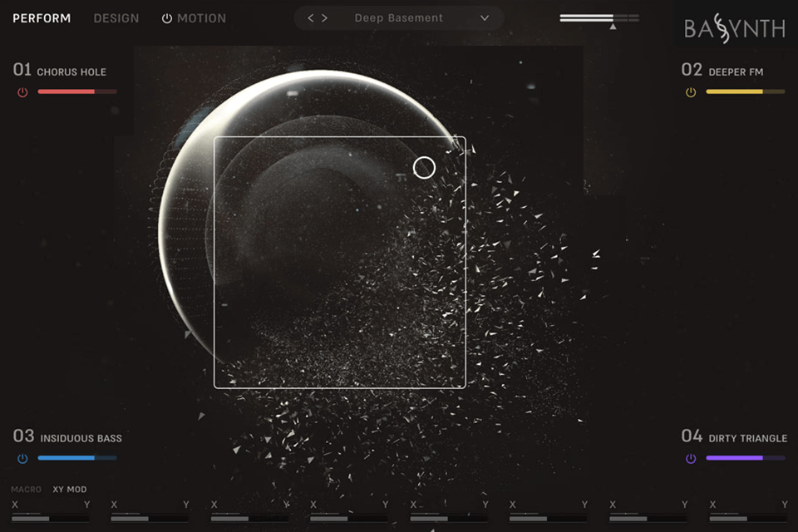Click the 02 layer number

[692, 70]
